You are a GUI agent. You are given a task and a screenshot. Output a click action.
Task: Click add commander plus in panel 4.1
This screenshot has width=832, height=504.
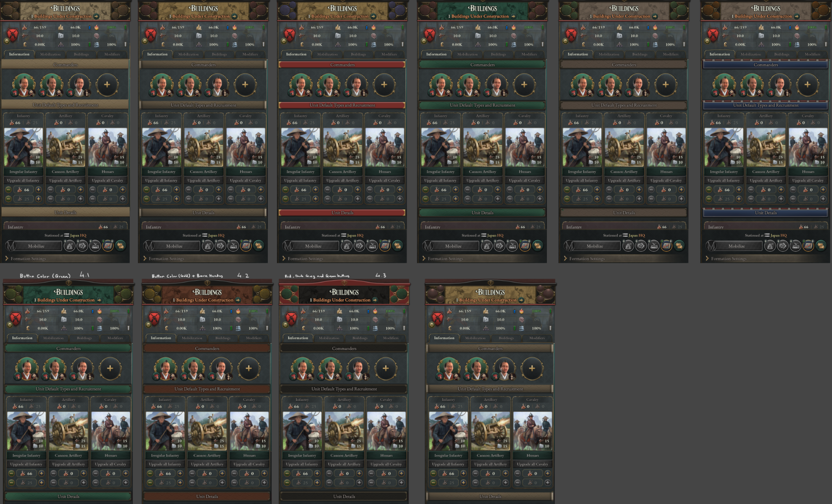click(x=110, y=368)
